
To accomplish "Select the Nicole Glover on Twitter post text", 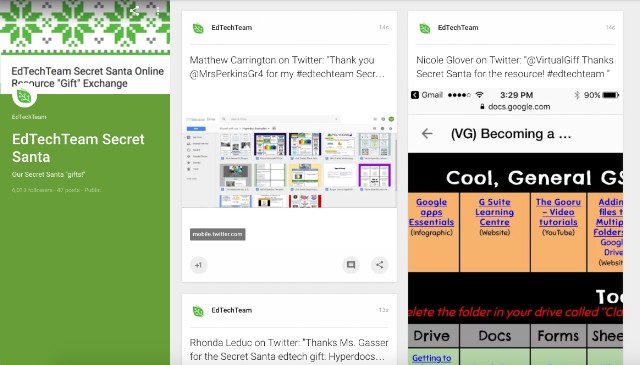I will point(515,67).
